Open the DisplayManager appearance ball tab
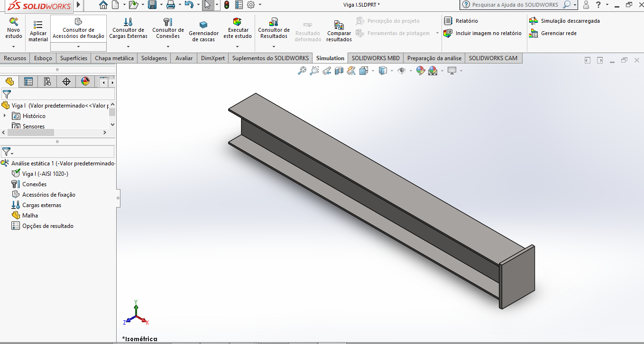 (x=85, y=81)
